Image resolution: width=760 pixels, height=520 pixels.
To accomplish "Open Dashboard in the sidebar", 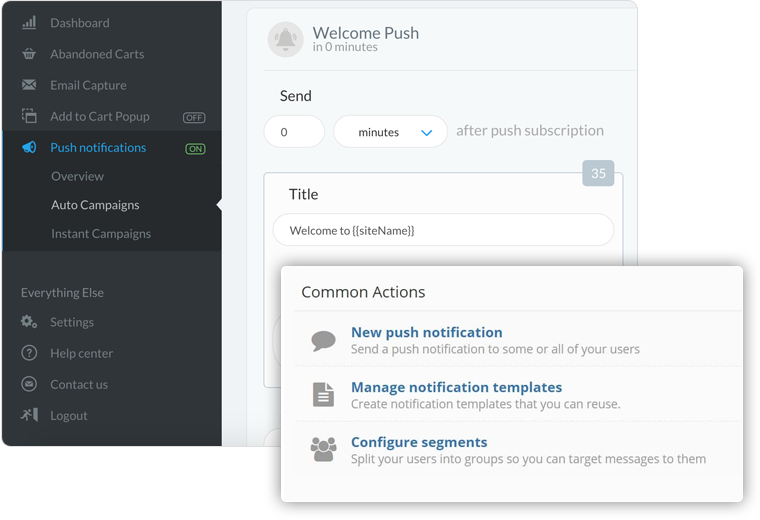I will coord(80,23).
